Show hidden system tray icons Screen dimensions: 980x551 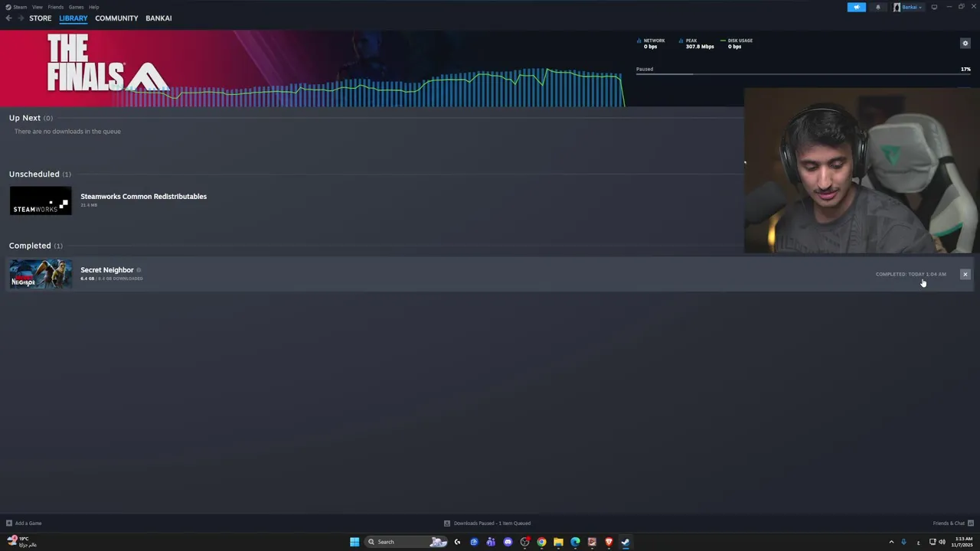click(x=891, y=542)
